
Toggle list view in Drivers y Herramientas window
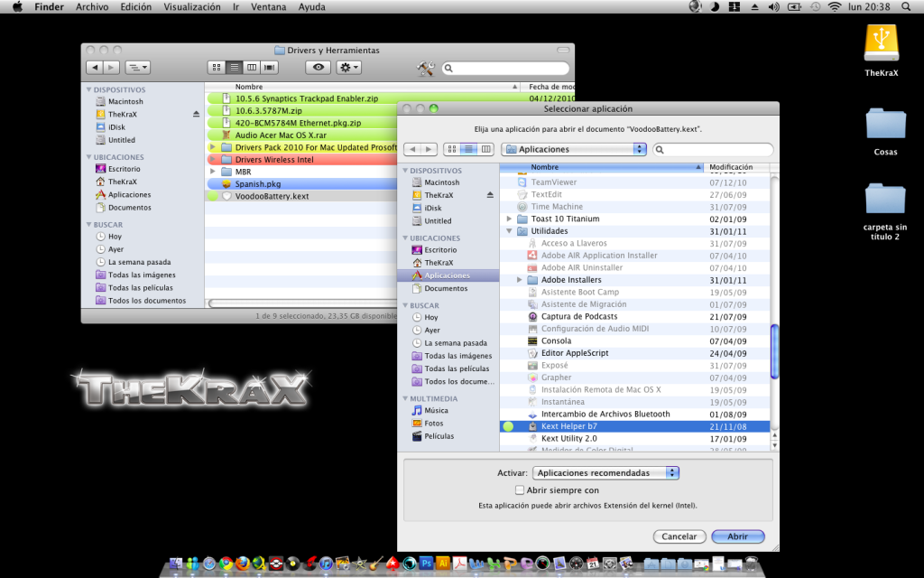(x=234, y=67)
